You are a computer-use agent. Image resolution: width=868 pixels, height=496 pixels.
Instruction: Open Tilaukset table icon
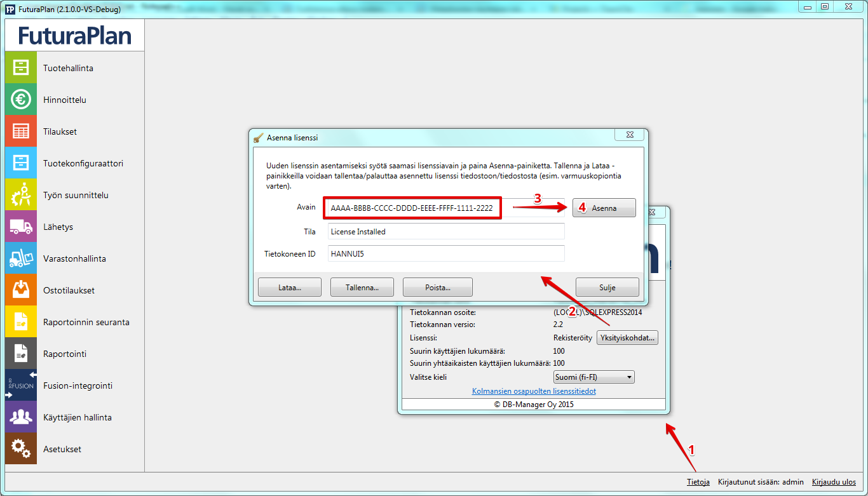[21, 131]
